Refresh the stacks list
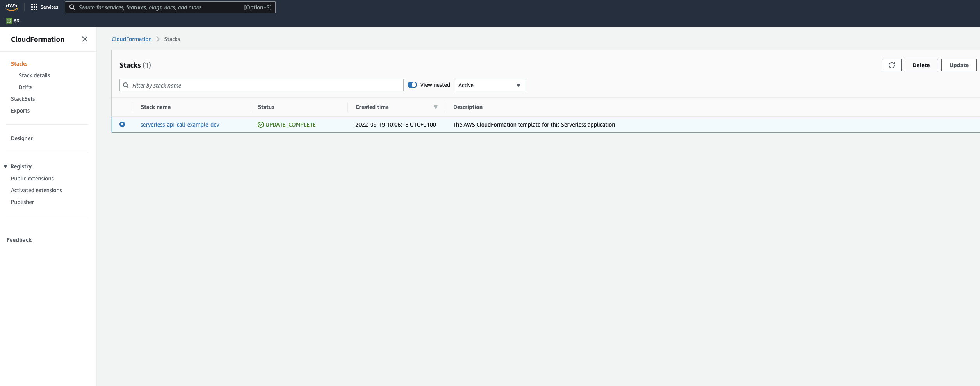980x386 pixels. point(891,65)
